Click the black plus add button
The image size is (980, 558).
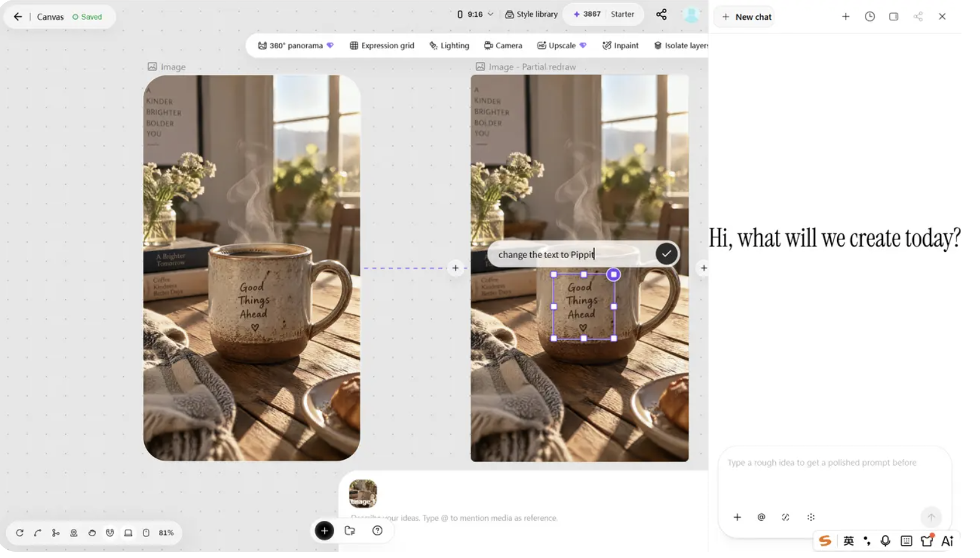[324, 531]
